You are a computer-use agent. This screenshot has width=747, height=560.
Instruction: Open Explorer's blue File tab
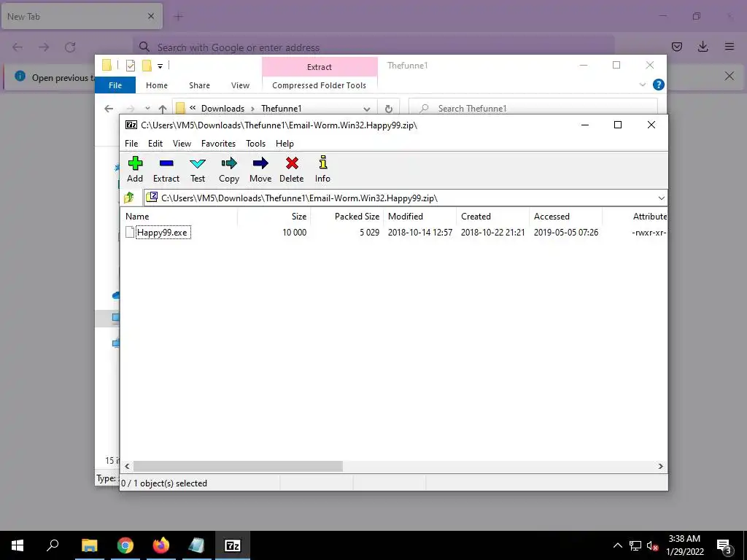tap(115, 85)
